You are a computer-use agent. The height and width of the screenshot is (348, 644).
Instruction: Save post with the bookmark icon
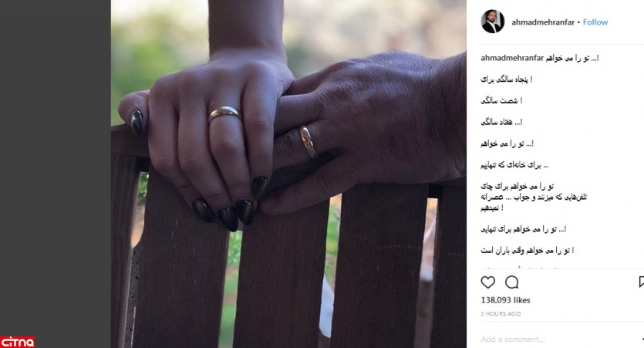pyautogui.click(x=642, y=282)
